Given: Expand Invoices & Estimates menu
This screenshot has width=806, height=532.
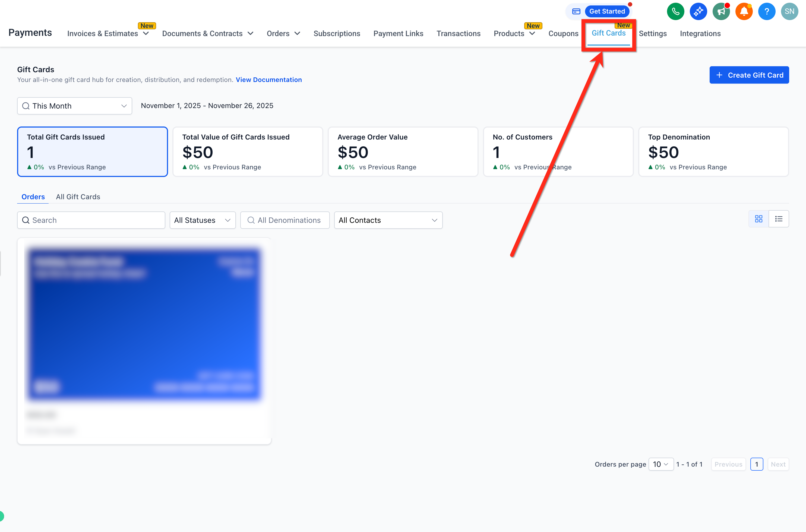Looking at the screenshot, I should pos(108,34).
